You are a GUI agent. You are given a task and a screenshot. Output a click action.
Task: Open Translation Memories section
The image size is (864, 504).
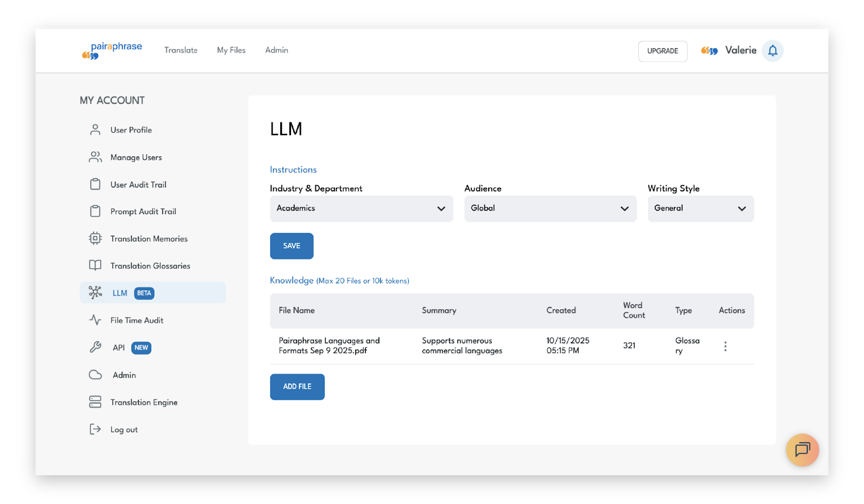point(148,239)
